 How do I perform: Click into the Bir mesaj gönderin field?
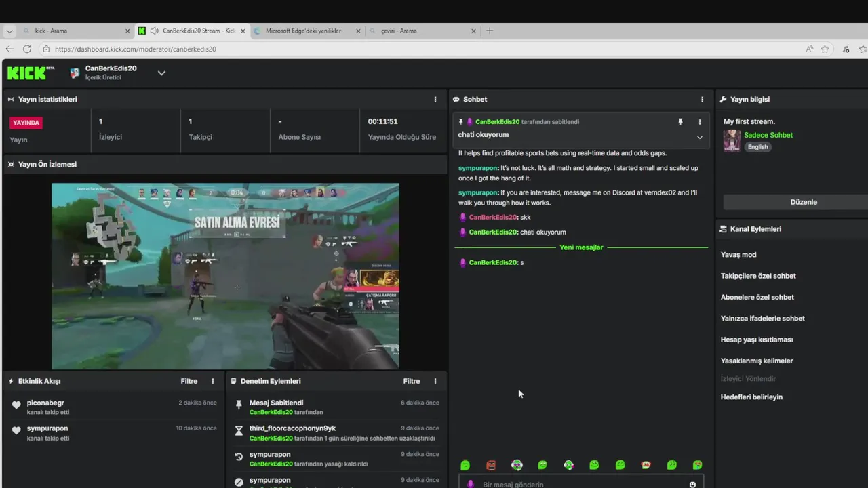[x=581, y=483]
